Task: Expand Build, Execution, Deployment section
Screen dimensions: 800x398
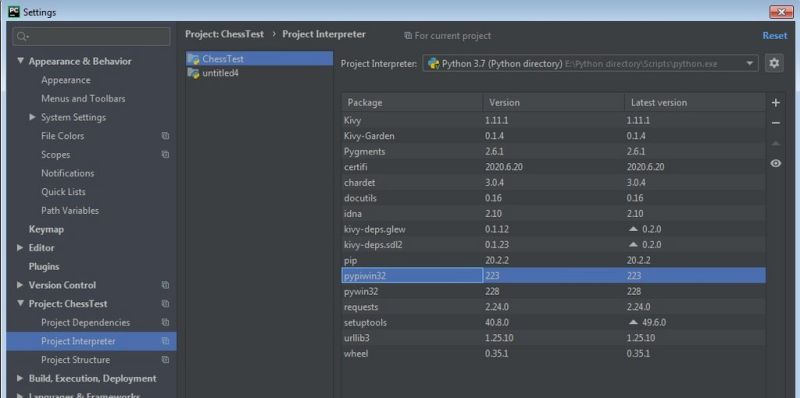Action: [x=20, y=378]
